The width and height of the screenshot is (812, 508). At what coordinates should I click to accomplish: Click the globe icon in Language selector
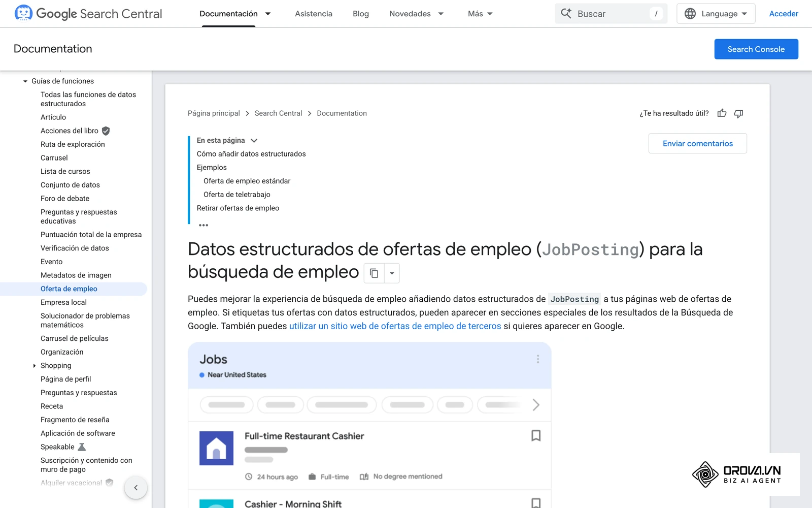[x=690, y=14]
